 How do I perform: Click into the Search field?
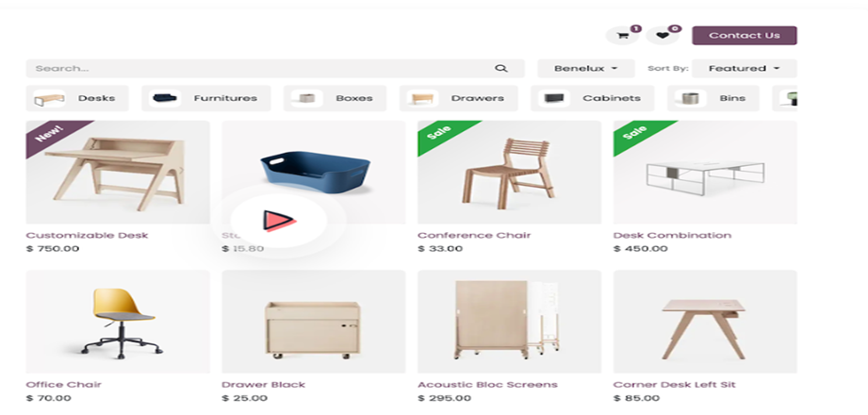pos(260,69)
